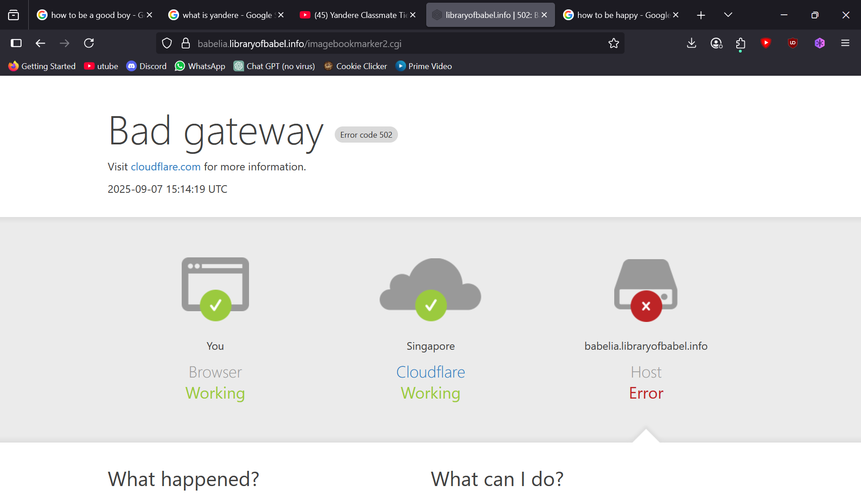Open the Firefox View icon
This screenshot has height=504, width=861.
point(13,15)
